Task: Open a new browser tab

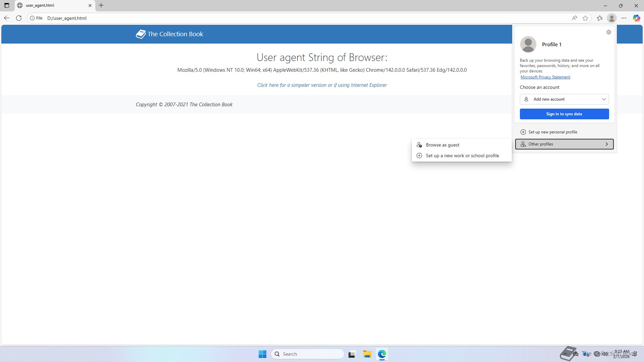Action: 101,5
